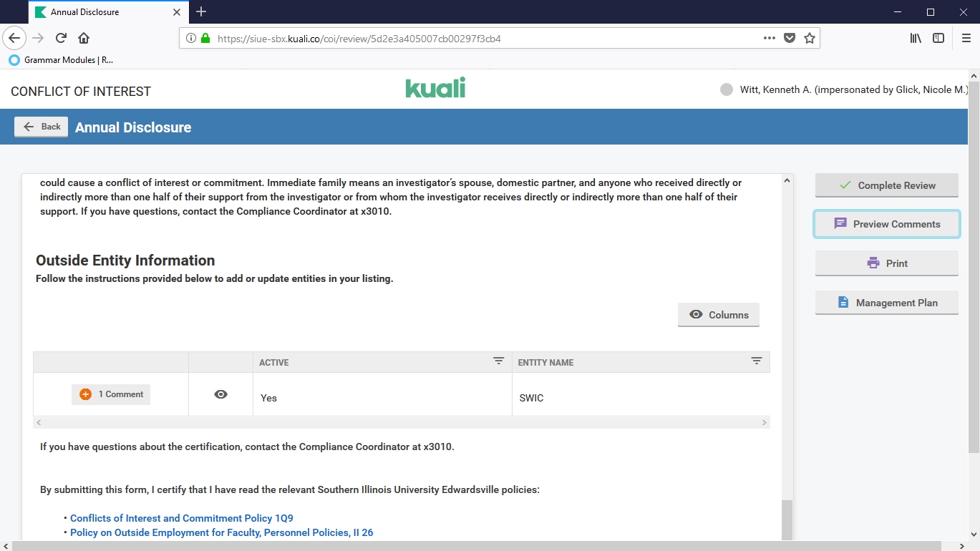Open the Management Plan document

(886, 303)
